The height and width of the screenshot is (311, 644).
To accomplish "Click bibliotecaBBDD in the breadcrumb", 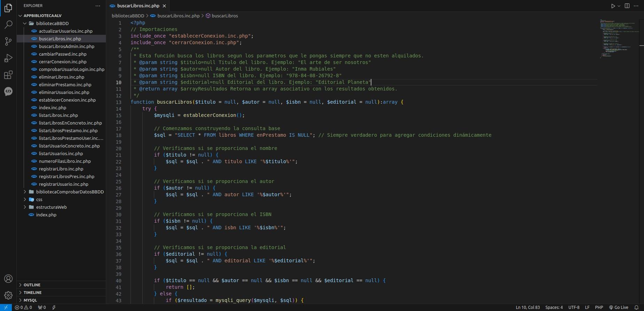I will point(128,16).
